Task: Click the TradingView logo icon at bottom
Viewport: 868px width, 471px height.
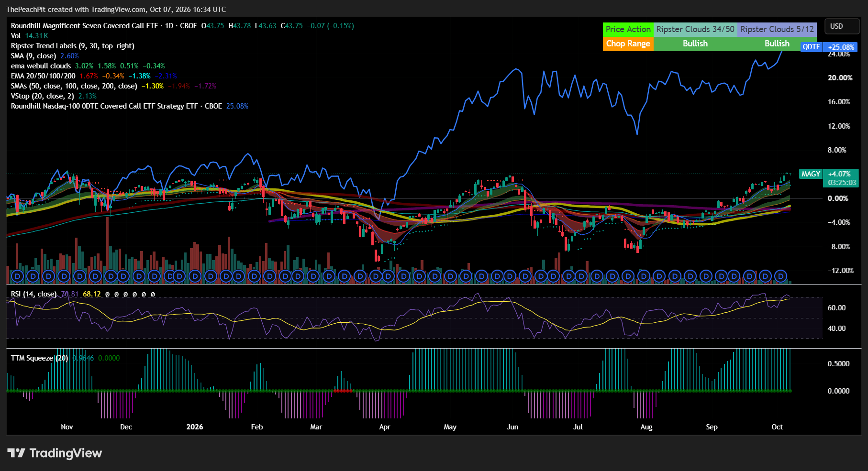Action: (x=16, y=453)
